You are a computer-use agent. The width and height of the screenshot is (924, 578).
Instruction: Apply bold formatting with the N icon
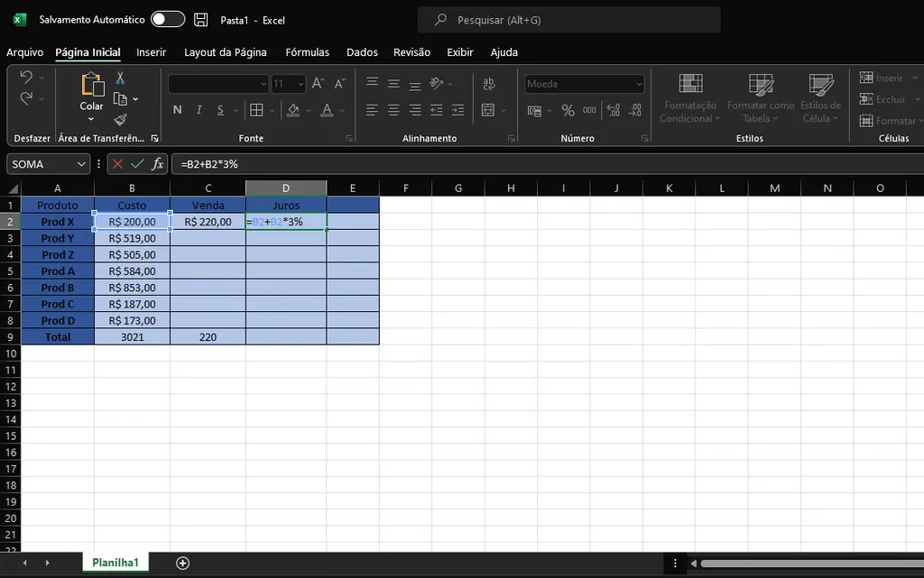point(177,109)
